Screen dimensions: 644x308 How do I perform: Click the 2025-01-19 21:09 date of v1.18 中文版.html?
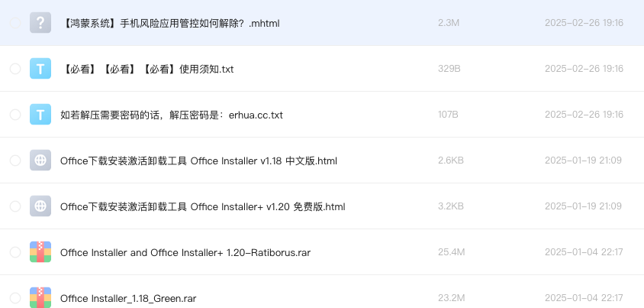(583, 160)
